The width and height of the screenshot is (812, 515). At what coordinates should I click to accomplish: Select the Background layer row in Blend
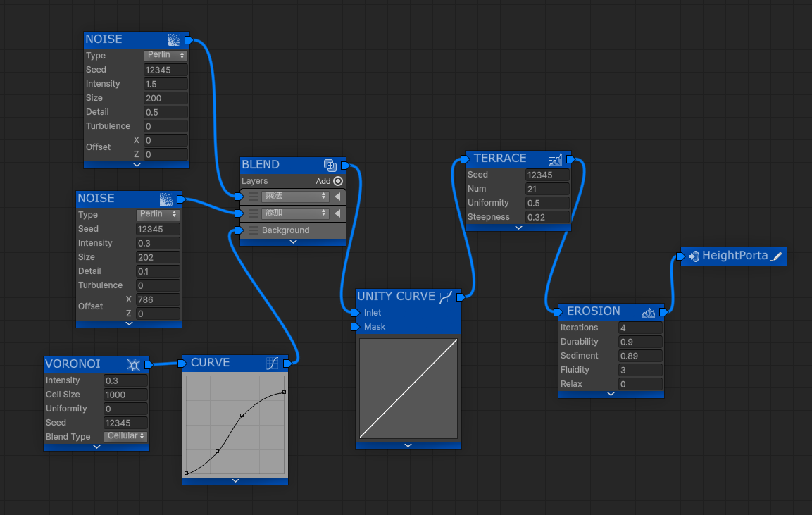[292, 230]
